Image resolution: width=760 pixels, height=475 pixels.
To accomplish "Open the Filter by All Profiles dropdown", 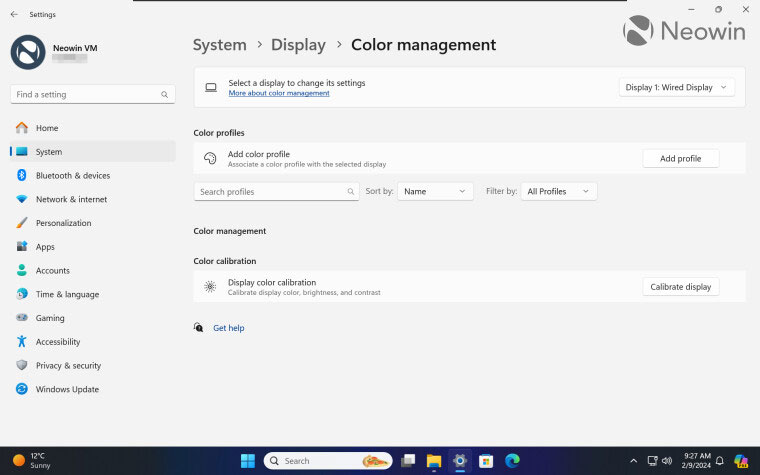I will pos(558,191).
